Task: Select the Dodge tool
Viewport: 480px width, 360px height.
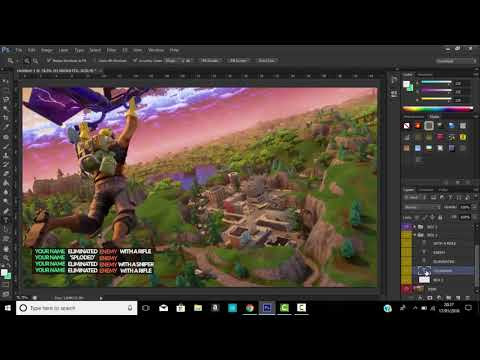Action: coord(6,201)
